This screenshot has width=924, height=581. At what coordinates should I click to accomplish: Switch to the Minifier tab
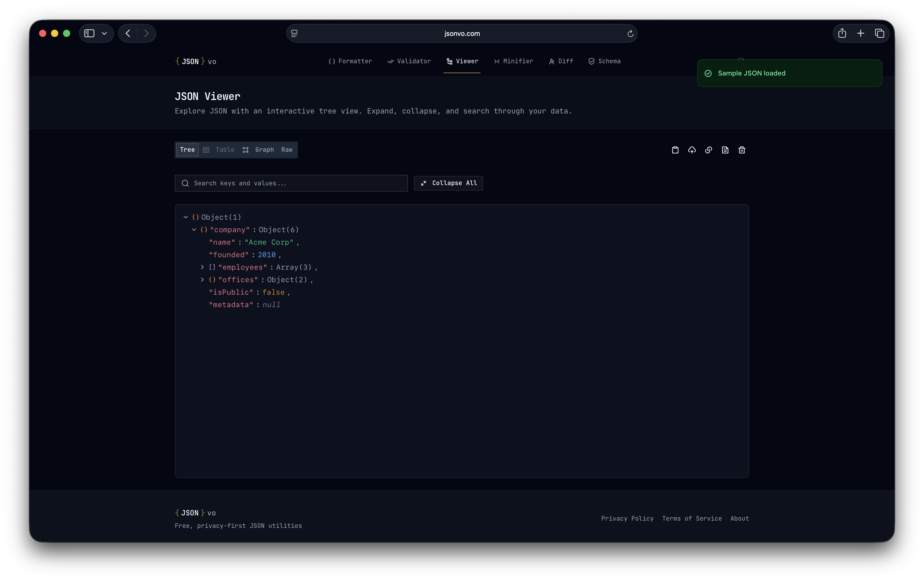(514, 61)
